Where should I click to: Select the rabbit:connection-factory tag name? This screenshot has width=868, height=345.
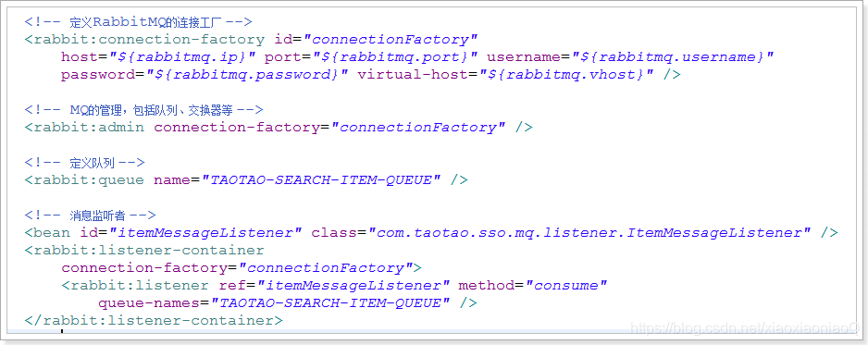pyautogui.click(x=149, y=40)
